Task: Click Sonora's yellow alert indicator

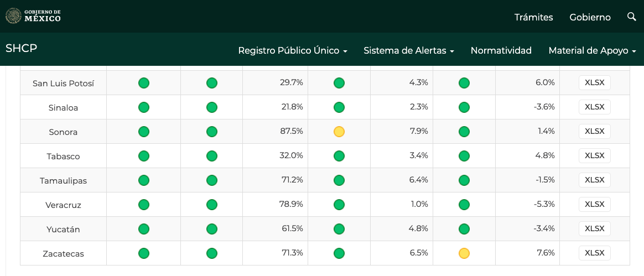Action: pyautogui.click(x=339, y=132)
